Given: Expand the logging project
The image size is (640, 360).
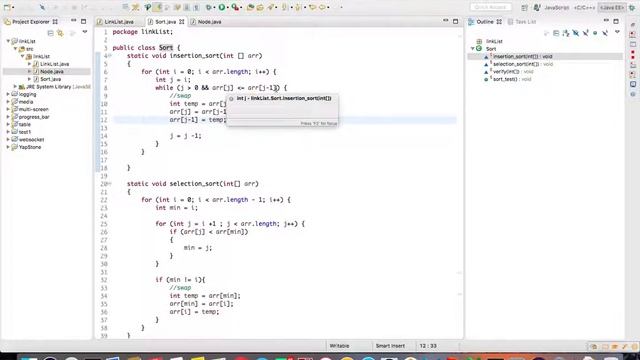Looking at the screenshot, I should tap(8, 94).
